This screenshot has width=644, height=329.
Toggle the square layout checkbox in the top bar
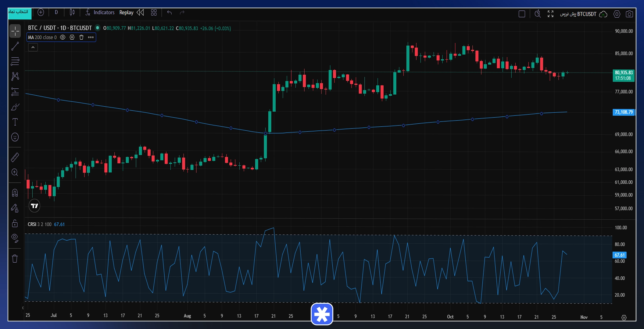pyautogui.click(x=522, y=14)
